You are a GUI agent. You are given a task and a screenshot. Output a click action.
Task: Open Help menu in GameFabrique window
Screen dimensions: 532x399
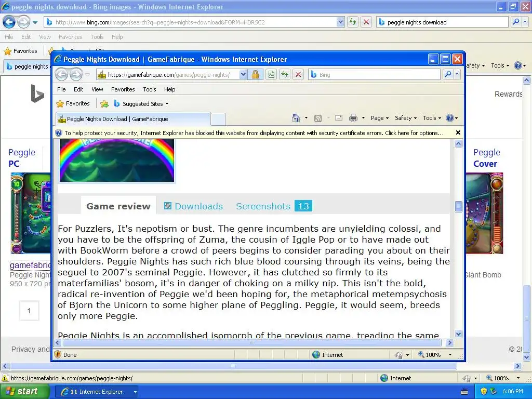(170, 89)
